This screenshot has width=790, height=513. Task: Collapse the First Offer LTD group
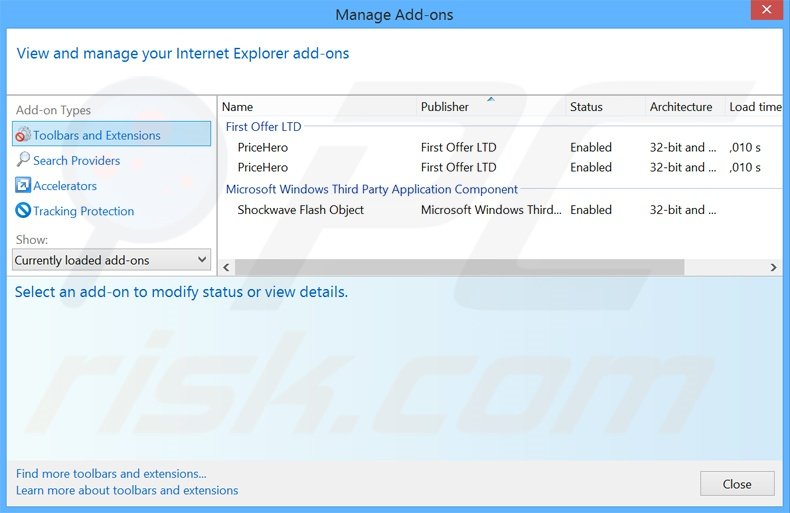coord(264,126)
